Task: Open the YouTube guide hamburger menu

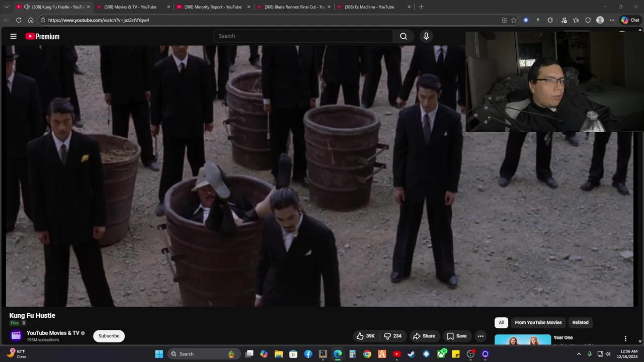Action: coord(14,36)
